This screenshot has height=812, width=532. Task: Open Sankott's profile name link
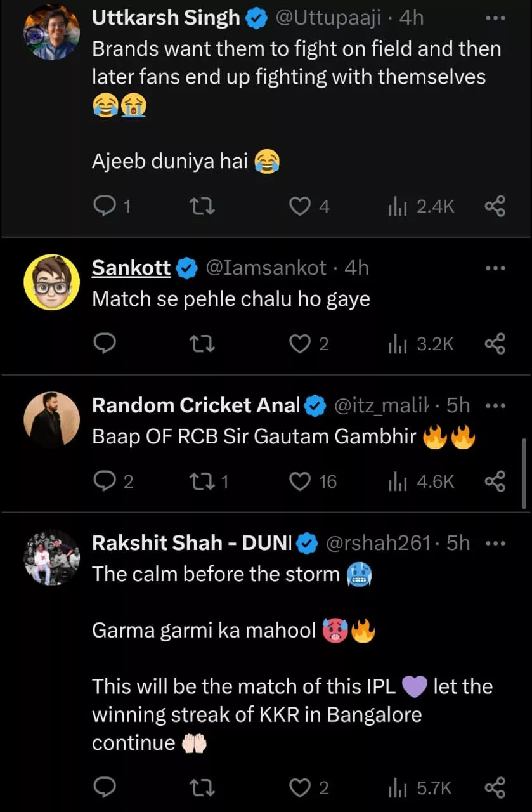click(x=131, y=268)
